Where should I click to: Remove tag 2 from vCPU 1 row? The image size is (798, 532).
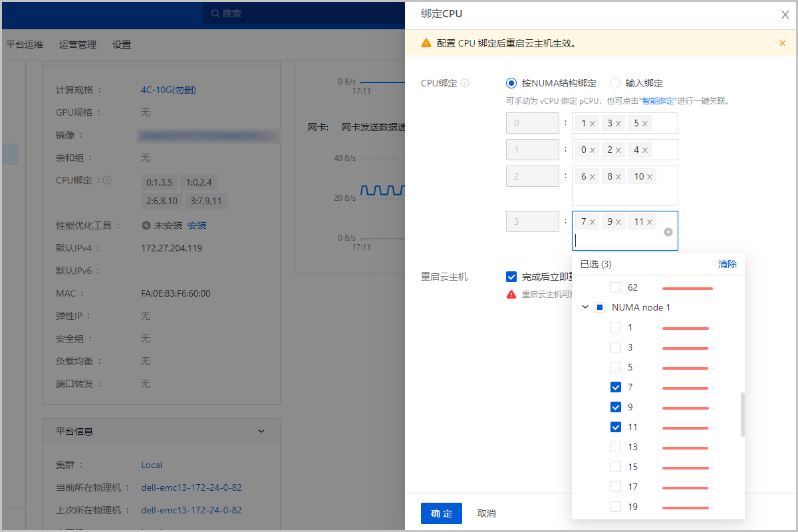(618, 150)
